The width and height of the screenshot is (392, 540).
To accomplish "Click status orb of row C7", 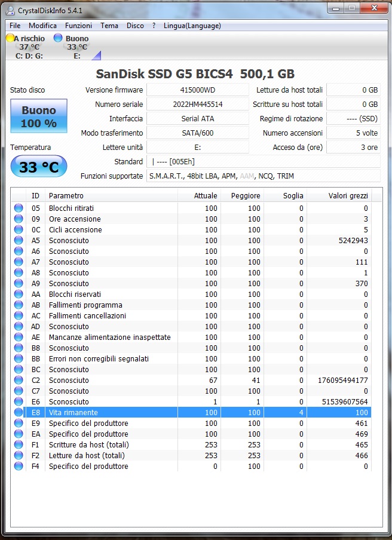I will click(x=19, y=391).
